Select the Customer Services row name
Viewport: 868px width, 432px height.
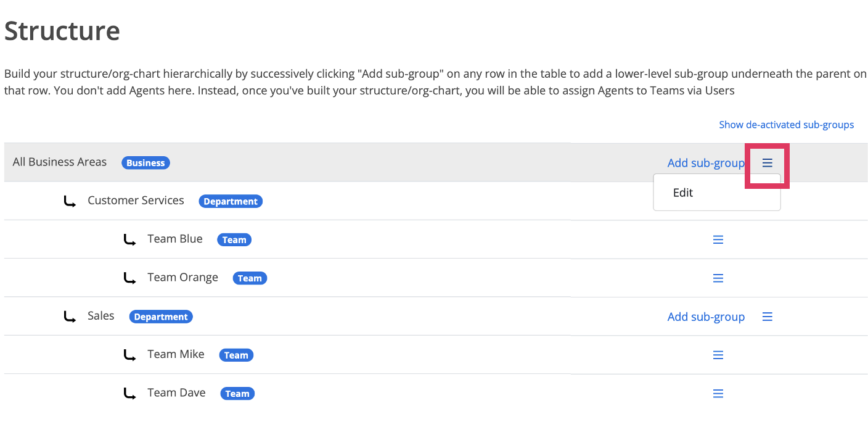click(136, 201)
